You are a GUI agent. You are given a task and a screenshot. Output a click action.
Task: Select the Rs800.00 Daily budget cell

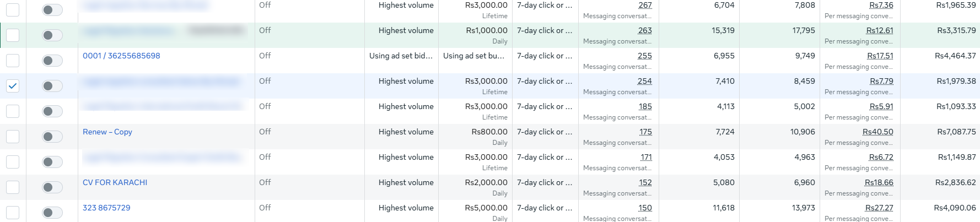tap(476, 137)
